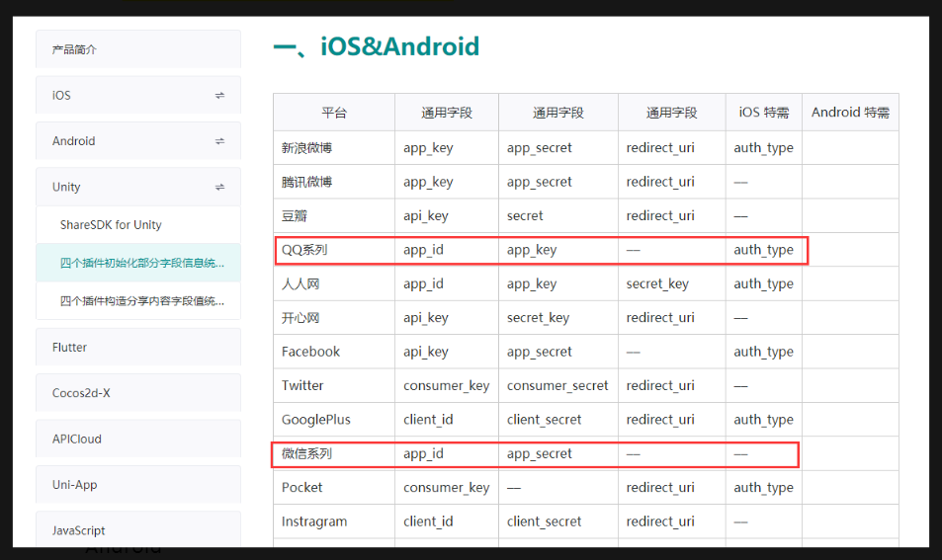Image resolution: width=942 pixels, height=560 pixels.
Task: Select the Instragram platform cell
Action: click(x=334, y=520)
